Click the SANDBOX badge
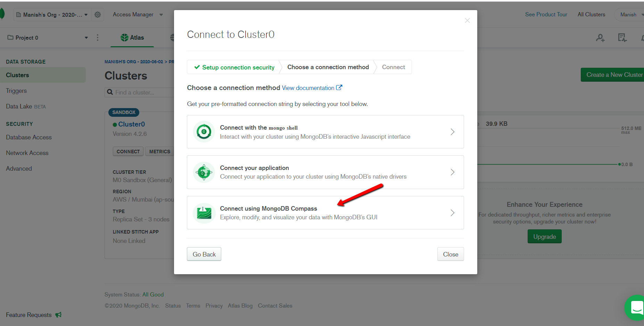The height and width of the screenshot is (326, 644). tap(124, 112)
